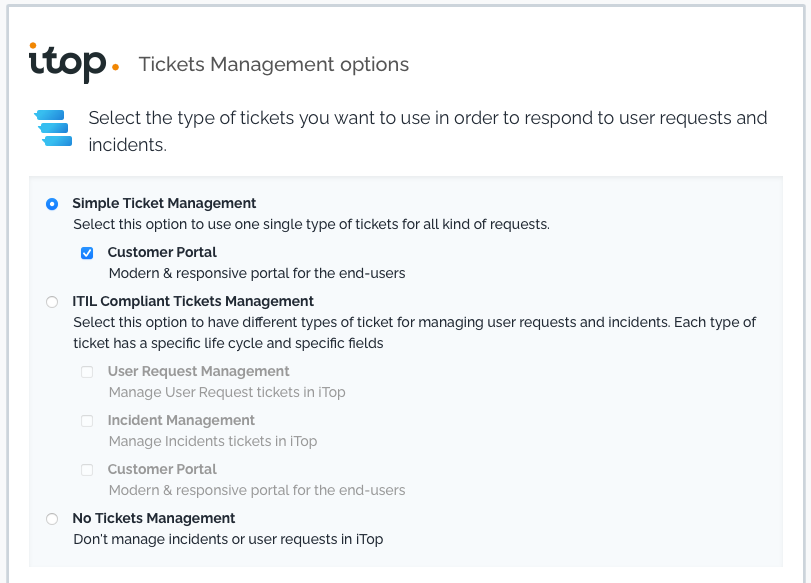Click the iTop logo
This screenshot has width=811, height=583.
[73, 63]
